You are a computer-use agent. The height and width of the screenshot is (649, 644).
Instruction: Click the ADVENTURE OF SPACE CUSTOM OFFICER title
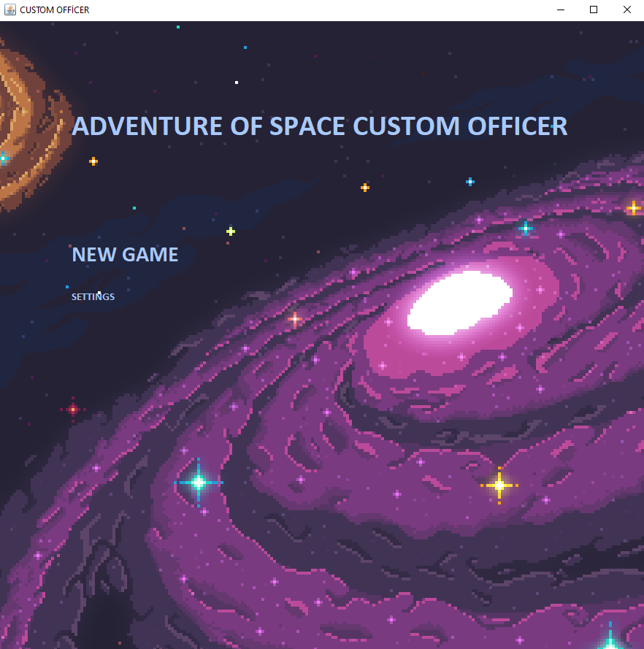click(x=320, y=126)
